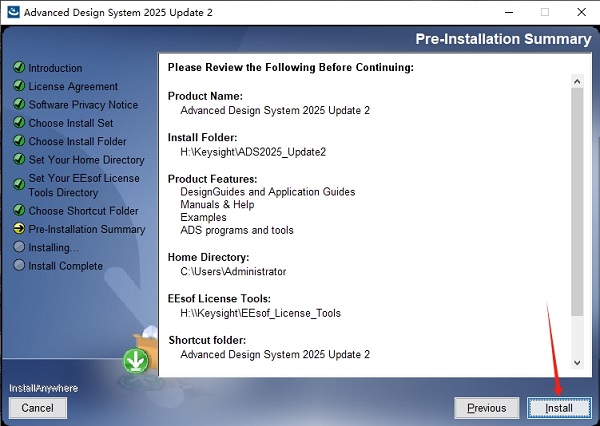The image size is (600, 426).
Task: Click the Choose Shortcut Folder checkmark icon
Action: click(19, 210)
